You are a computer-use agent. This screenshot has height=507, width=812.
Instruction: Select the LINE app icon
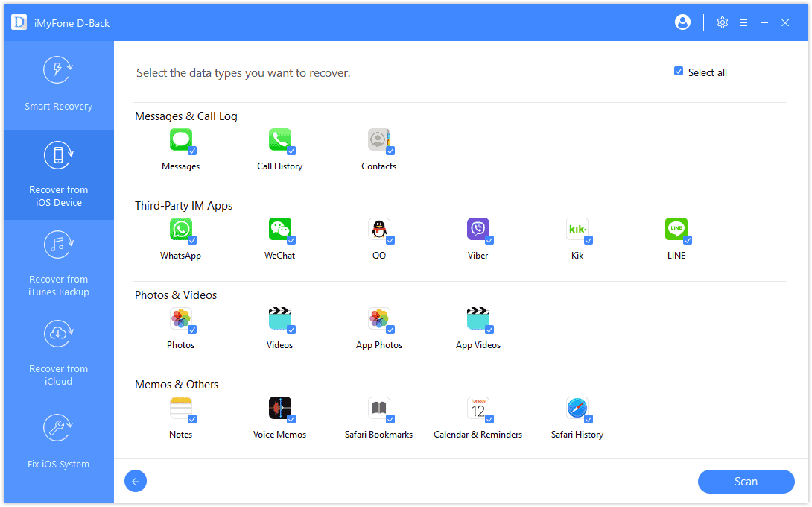676,229
